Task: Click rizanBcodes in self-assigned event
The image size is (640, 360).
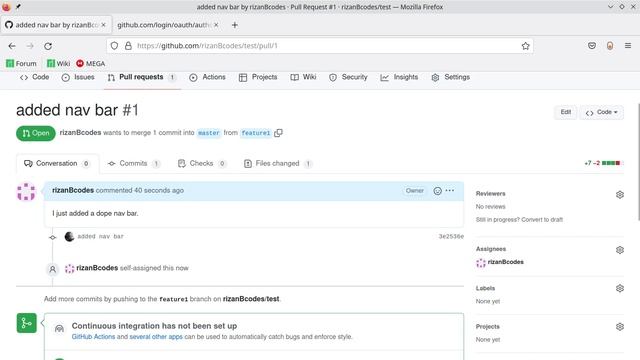Action: tap(97, 268)
